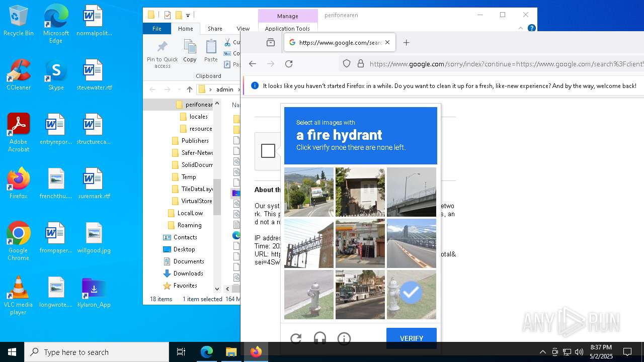Open the Recycle Bin desktop icon
Image resolution: width=644 pixels, height=362 pixels.
click(x=19, y=21)
